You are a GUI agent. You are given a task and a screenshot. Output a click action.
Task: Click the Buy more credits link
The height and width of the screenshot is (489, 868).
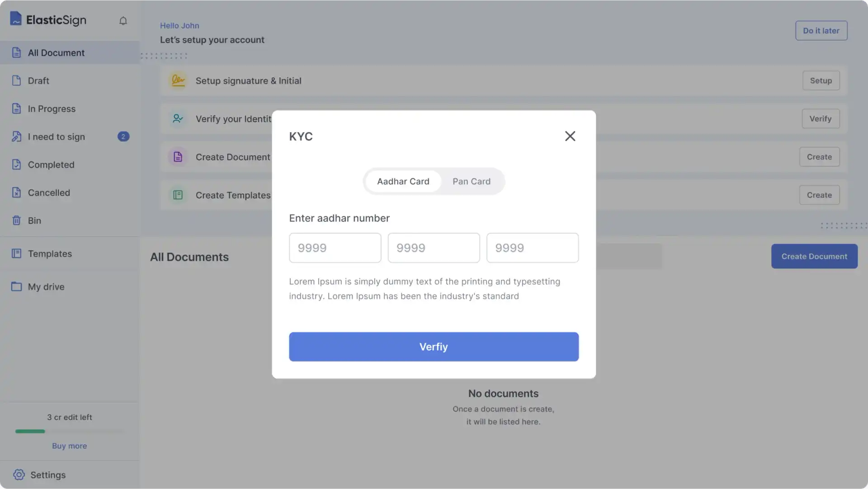(x=69, y=446)
